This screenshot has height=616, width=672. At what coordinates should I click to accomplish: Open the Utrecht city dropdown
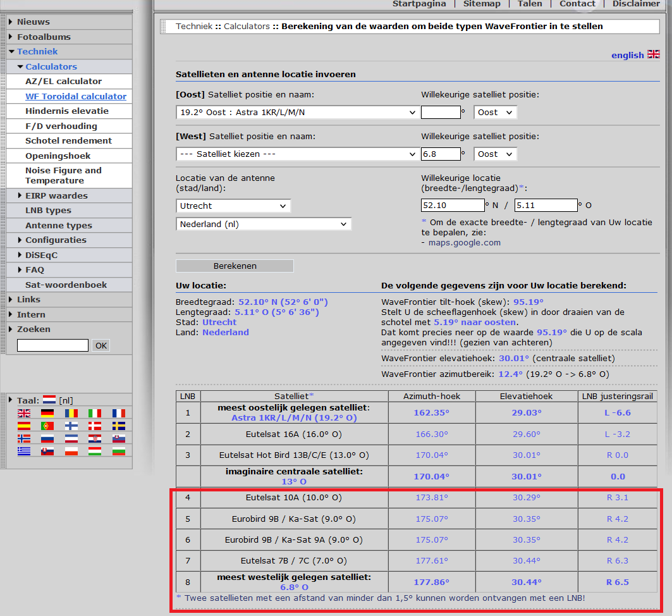(x=233, y=206)
